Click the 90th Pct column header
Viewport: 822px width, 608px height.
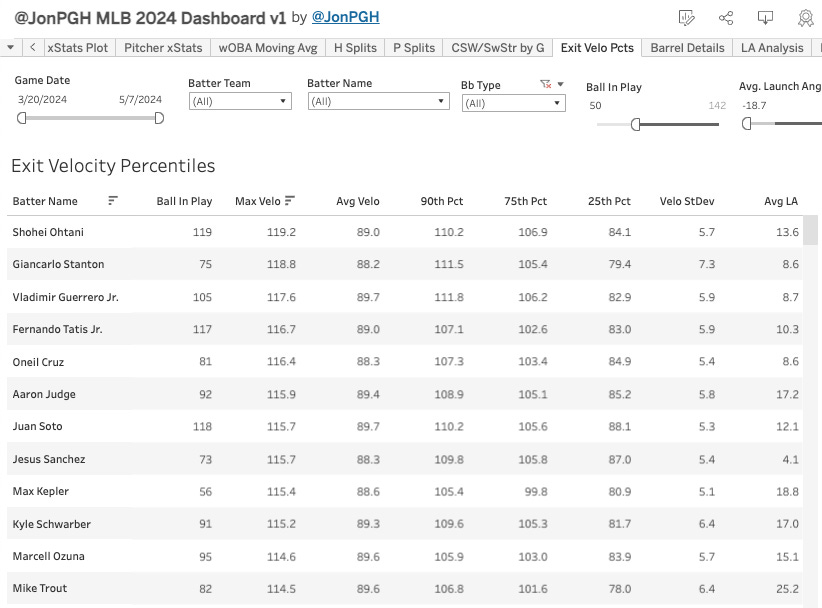[442, 201]
